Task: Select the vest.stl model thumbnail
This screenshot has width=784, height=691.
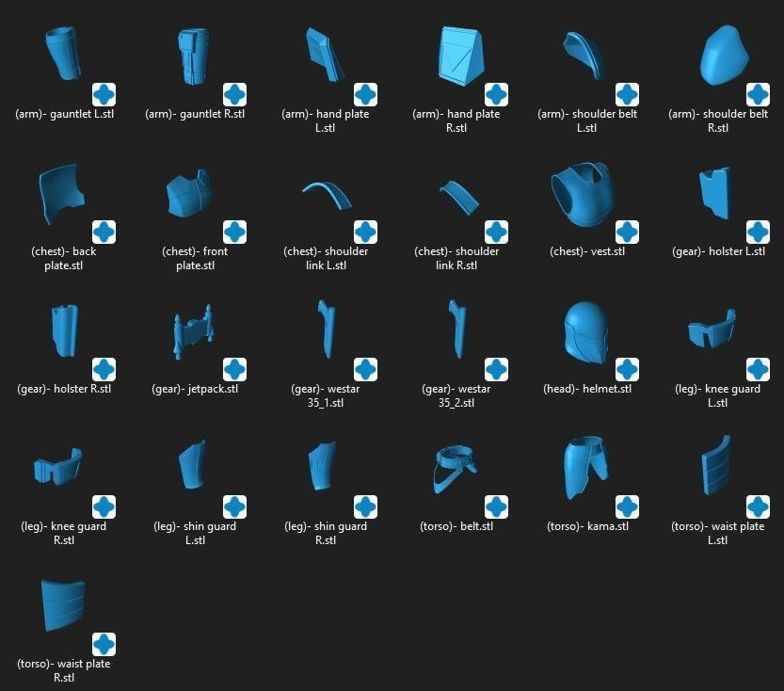Action: [583, 194]
